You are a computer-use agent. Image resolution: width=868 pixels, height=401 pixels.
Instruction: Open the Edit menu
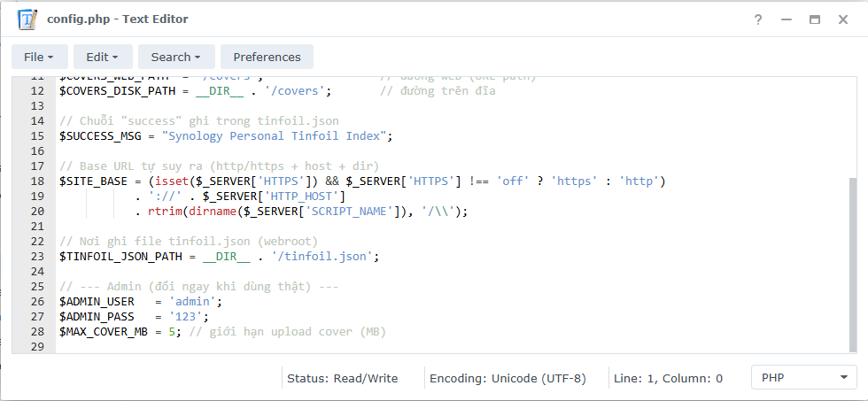103,57
